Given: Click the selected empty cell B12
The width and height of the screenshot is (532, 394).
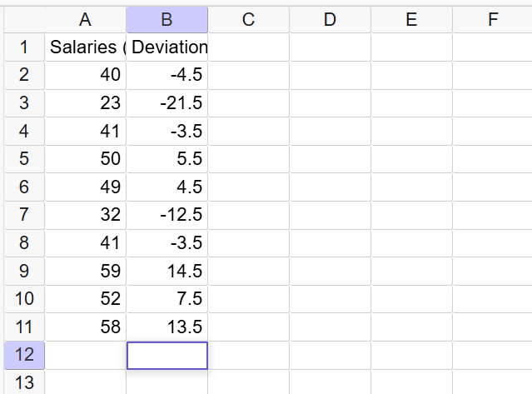Looking at the screenshot, I should coord(167,356).
